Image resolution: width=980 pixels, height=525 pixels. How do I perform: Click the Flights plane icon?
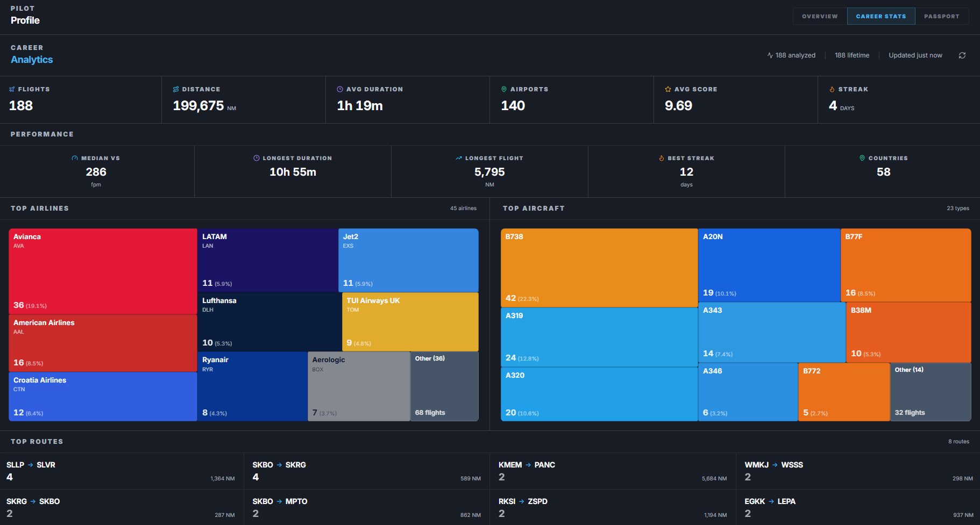click(12, 89)
